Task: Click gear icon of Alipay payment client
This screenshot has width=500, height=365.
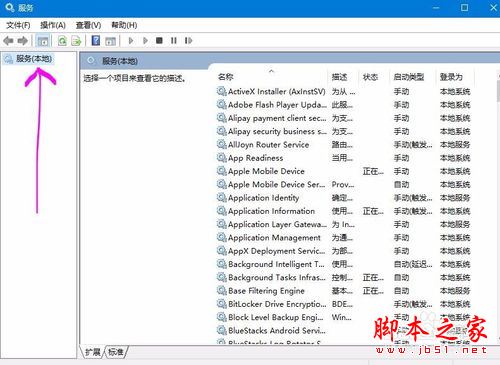Action: pos(222,118)
